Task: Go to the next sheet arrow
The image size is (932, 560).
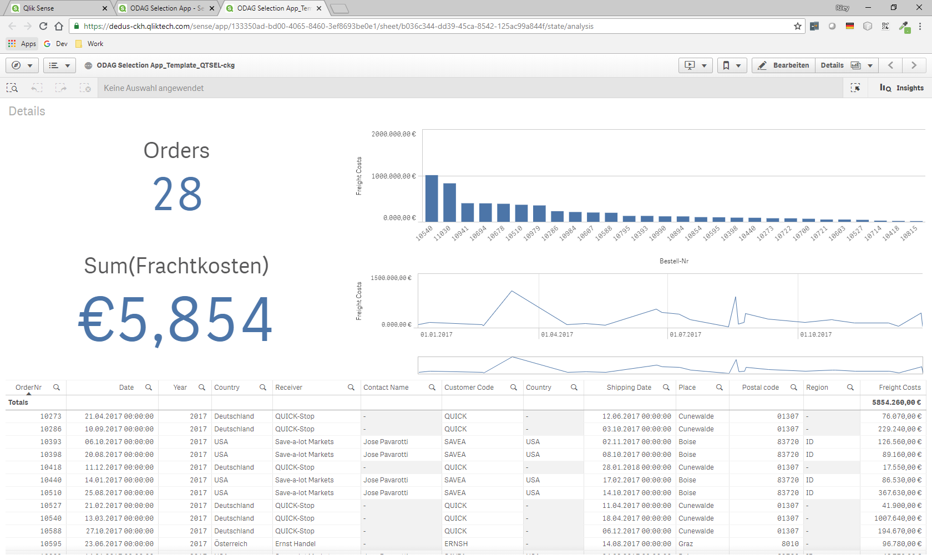Action: point(914,65)
